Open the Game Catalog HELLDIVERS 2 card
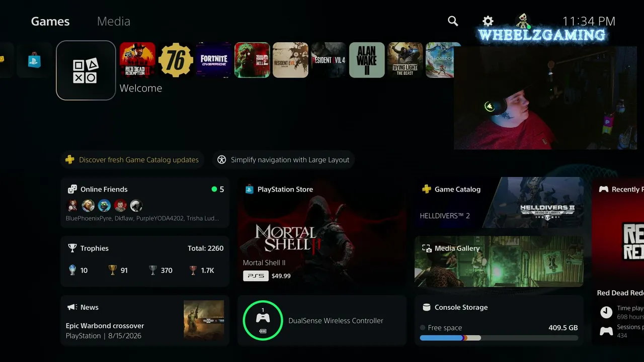The height and width of the screenshot is (362, 644). tap(499, 203)
